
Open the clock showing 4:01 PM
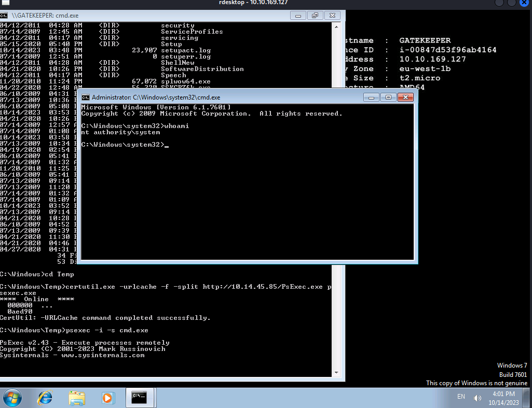tap(503, 394)
